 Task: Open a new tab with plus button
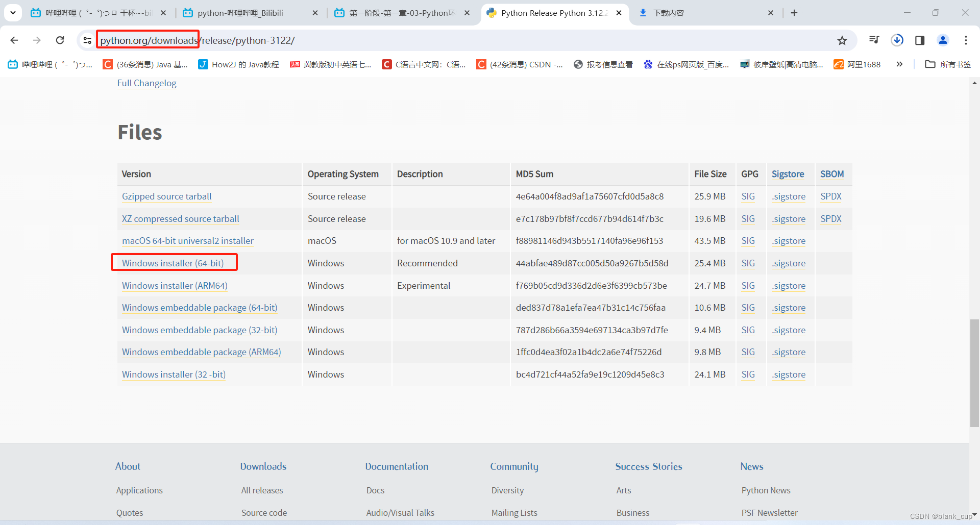pos(794,13)
